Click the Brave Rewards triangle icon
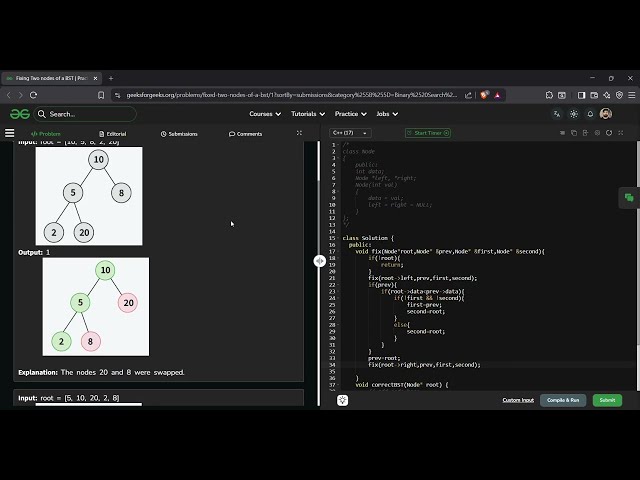The width and height of the screenshot is (640, 480). click(497, 95)
